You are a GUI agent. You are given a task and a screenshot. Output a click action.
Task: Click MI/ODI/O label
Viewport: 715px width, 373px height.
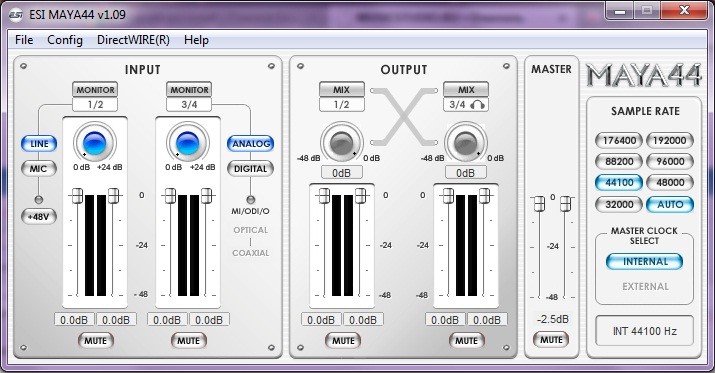(x=250, y=211)
